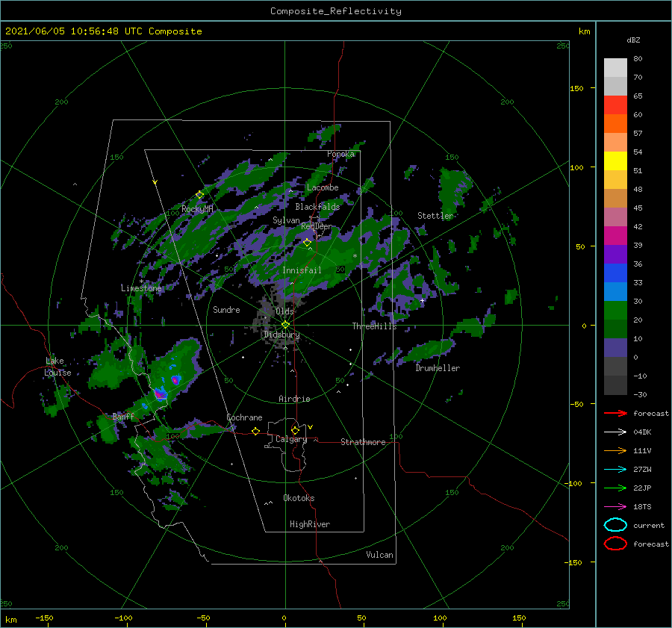Click the 150 tick on right km axis

pos(576,88)
